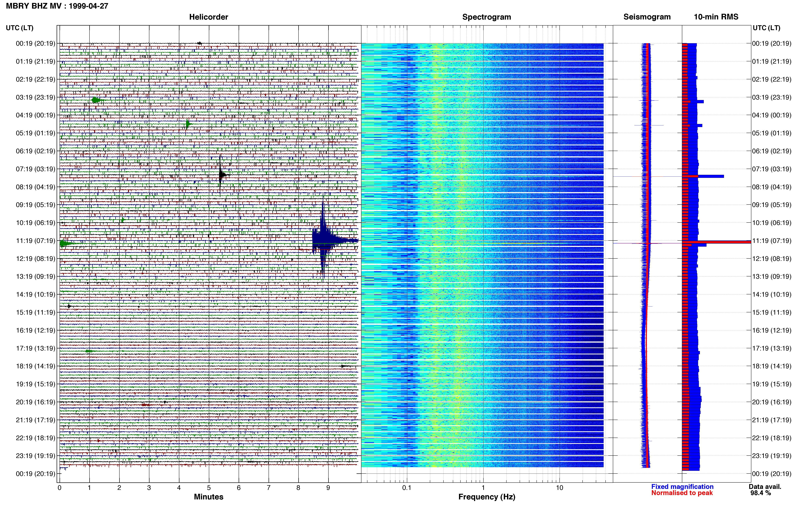Click the left time label '07:19 (03:19)'
Screen dimensions: 812x508
click(36, 169)
